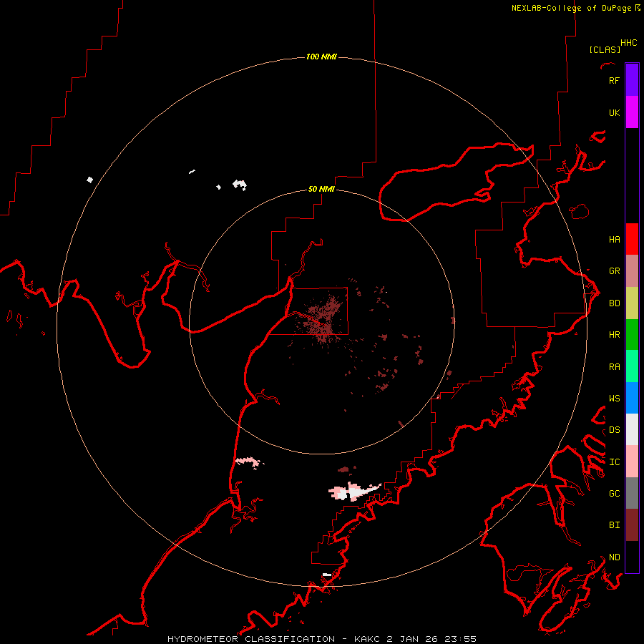
Task: Click the RA legend label
Action: pos(614,366)
